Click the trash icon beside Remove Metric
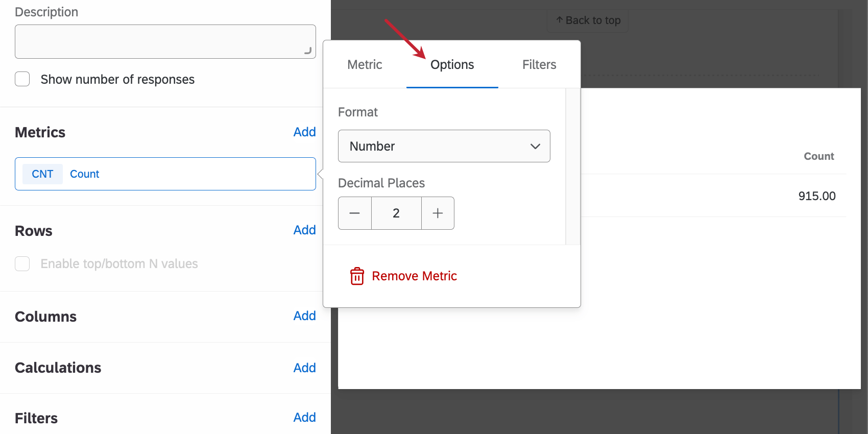 (x=357, y=276)
